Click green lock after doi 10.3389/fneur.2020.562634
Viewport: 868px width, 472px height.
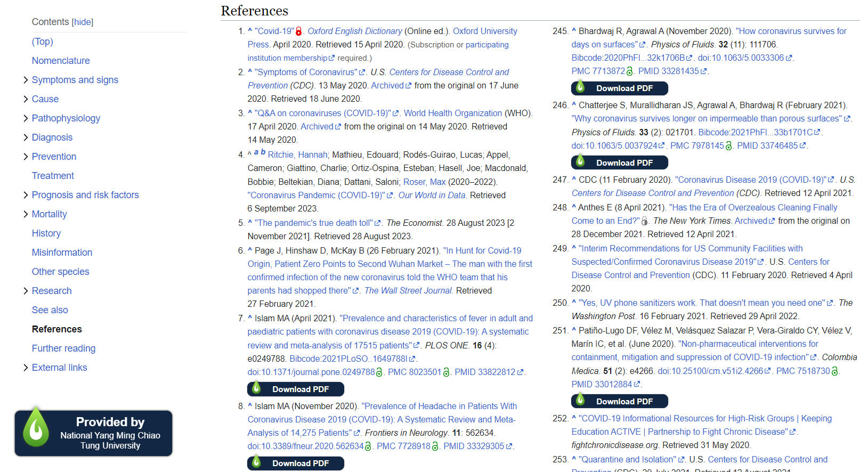tap(368, 446)
